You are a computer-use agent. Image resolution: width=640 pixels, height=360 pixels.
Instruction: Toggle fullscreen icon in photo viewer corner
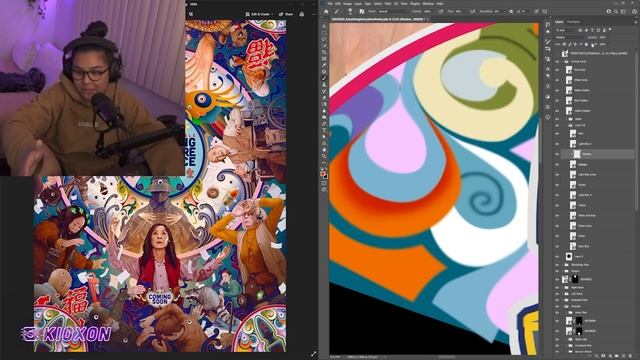click(313, 354)
